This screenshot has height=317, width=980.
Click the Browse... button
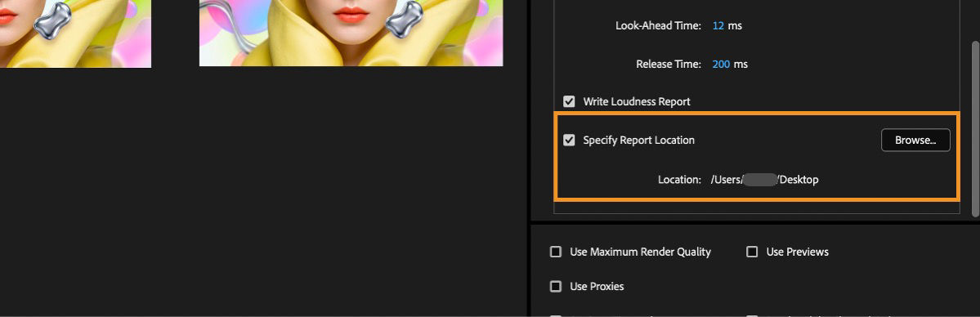pyautogui.click(x=915, y=140)
